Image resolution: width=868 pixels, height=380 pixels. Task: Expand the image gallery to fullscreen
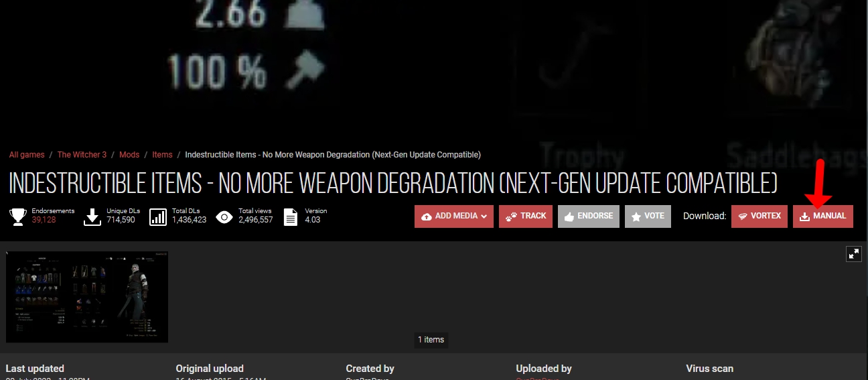(853, 254)
